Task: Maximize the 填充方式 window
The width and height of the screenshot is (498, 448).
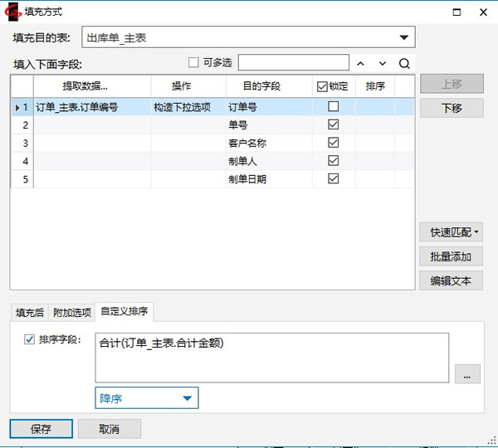Action: (x=456, y=12)
